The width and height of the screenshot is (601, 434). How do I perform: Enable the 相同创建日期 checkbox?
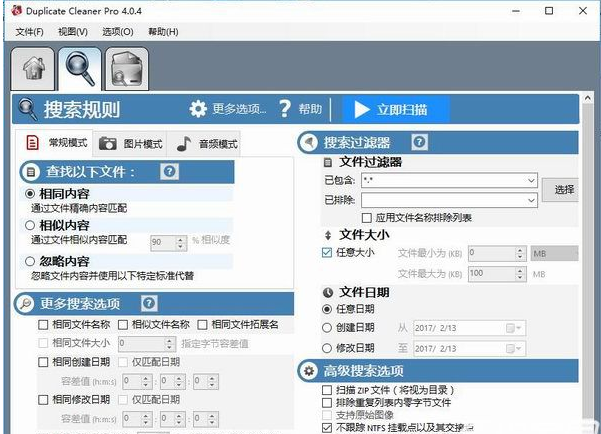(x=43, y=362)
